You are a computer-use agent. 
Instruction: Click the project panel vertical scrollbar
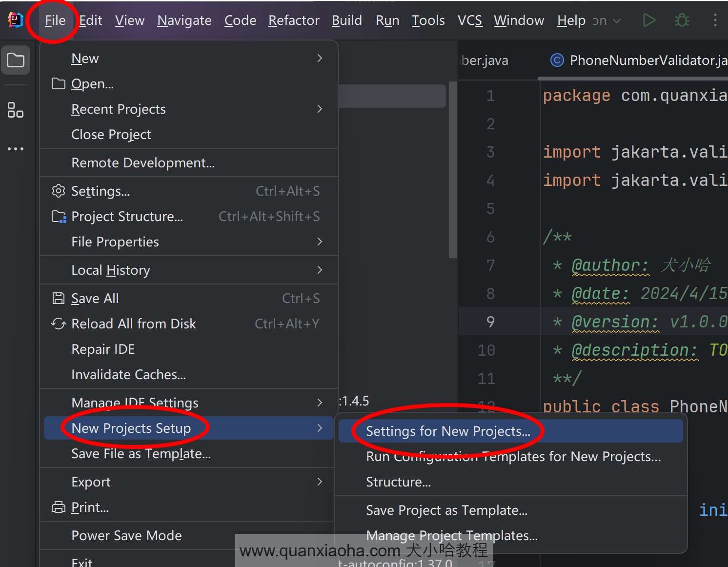pyautogui.click(x=452, y=169)
